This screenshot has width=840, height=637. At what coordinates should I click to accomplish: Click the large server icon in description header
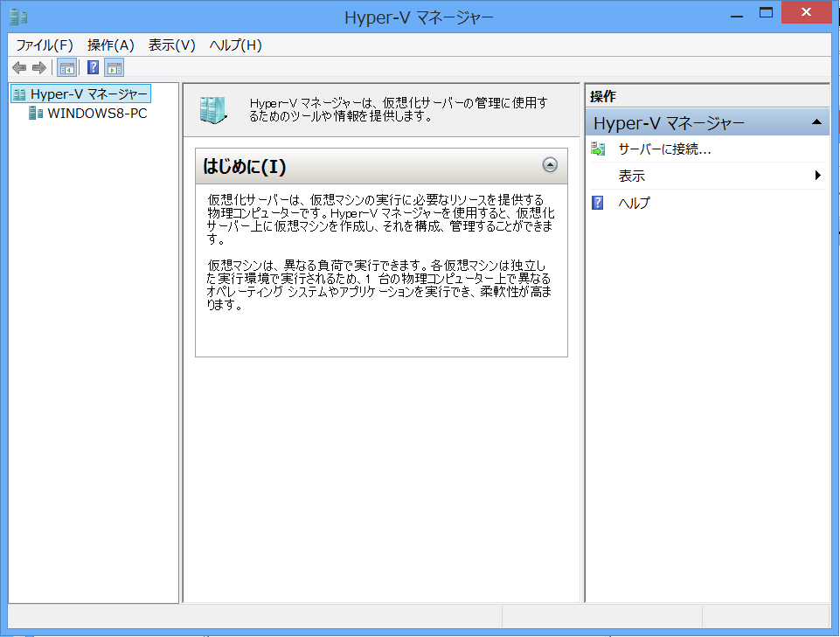(x=212, y=110)
